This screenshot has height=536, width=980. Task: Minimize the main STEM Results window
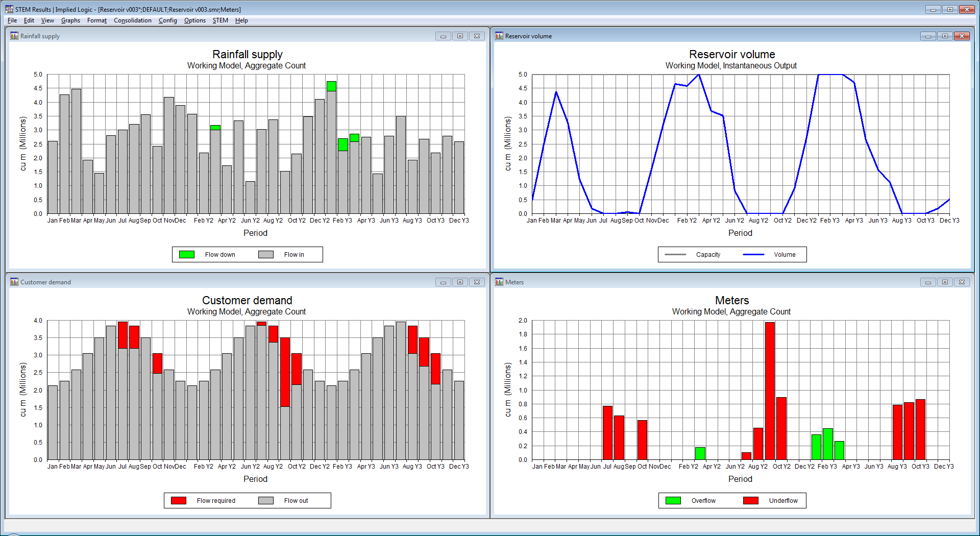tap(933, 9)
